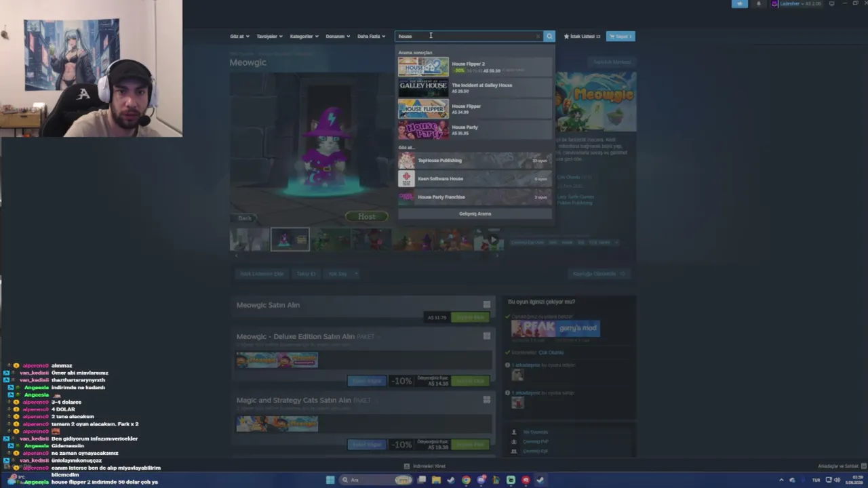Open the notifications bell icon
Screen dimensions: 868x488
pyautogui.click(x=758, y=3)
